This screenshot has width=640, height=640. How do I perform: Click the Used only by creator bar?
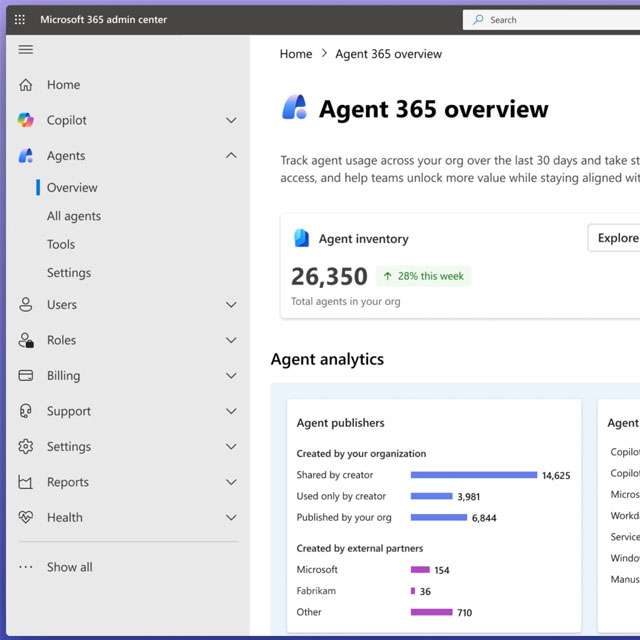coord(431,496)
